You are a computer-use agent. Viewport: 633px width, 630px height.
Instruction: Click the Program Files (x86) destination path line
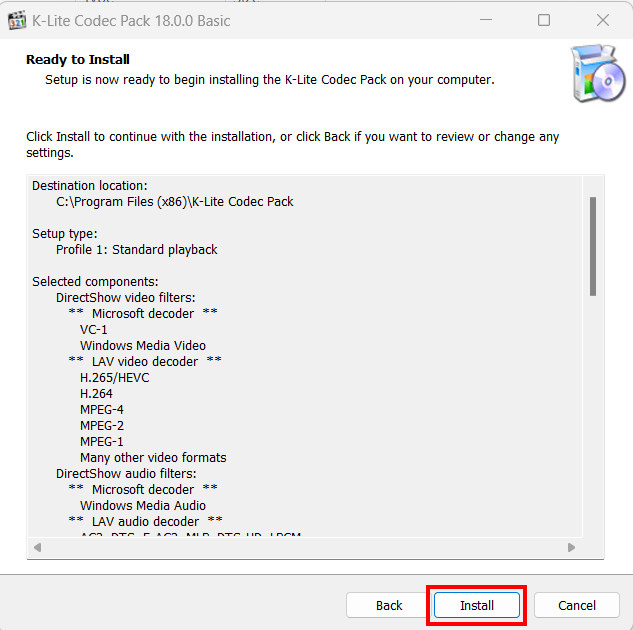174,201
